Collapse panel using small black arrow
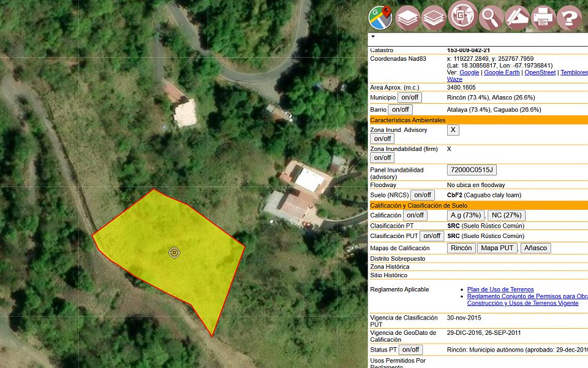This screenshot has width=588, height=368. 373,37
